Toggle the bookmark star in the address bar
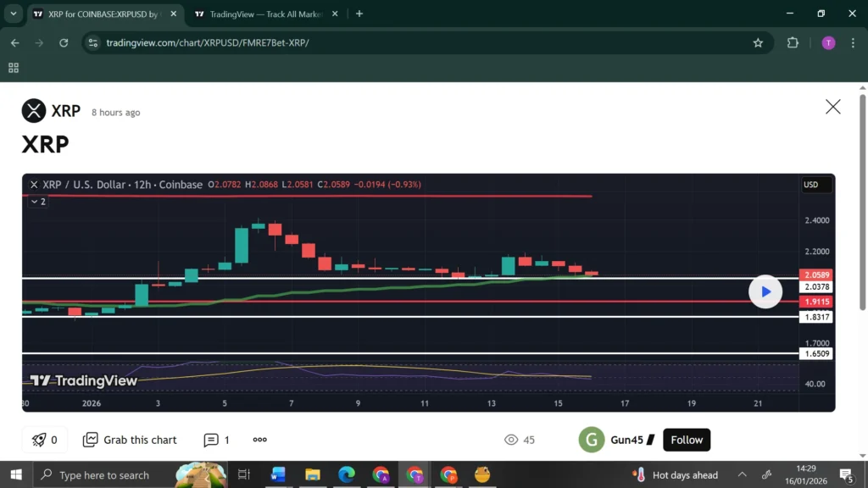This screenshot has height=488, width=868. (x=758, y=42)
